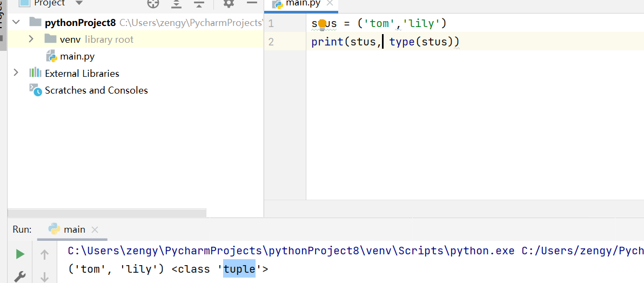Click the Project panel horizontal scrollbar

107,213
